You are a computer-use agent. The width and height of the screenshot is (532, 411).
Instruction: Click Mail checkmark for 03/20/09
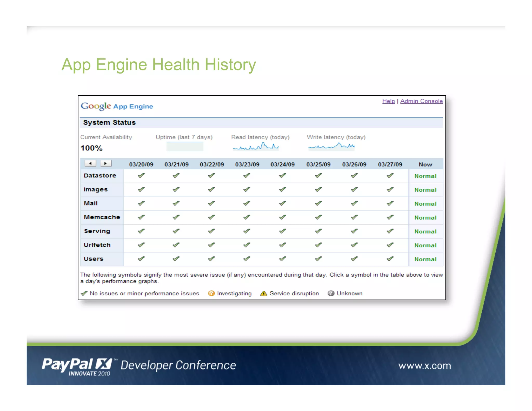click(x=141, y=203)
